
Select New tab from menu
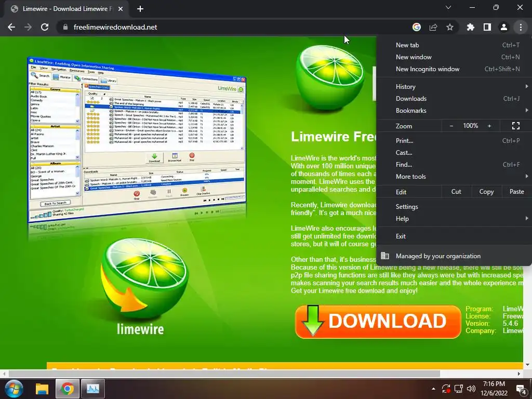click(454, 45)
